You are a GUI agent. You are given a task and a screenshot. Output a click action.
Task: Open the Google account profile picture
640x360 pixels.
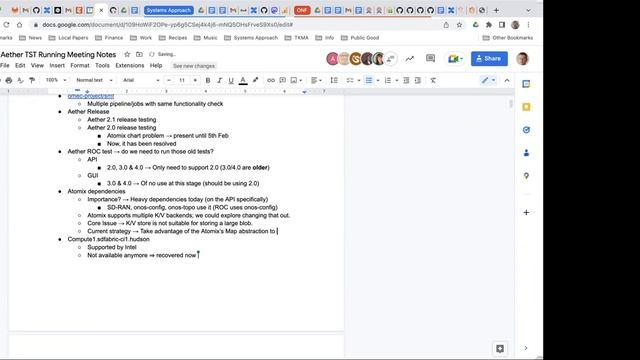click(x=522, y=59)
